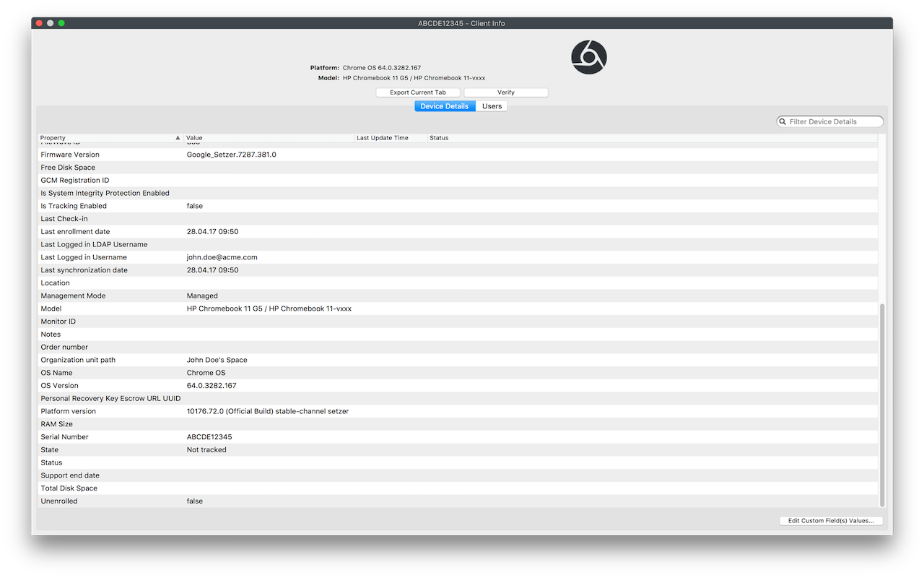Click the John Doe's Space value

(x=217, y=360)
